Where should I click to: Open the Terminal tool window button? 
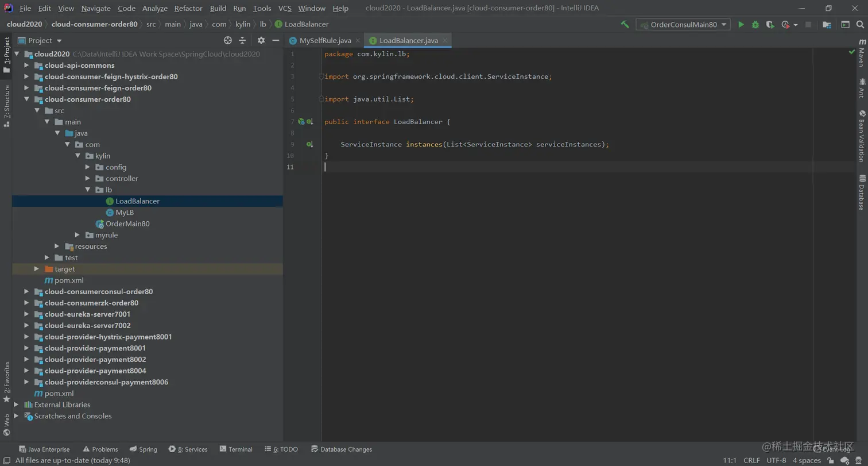[235, 449]
